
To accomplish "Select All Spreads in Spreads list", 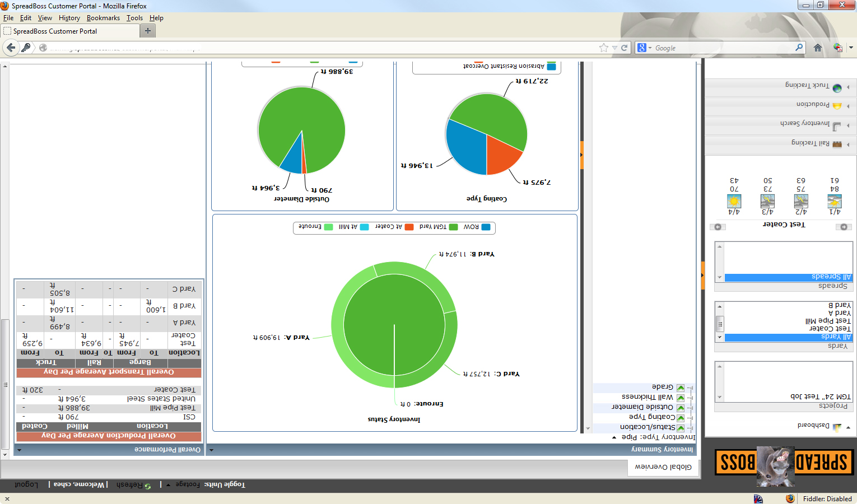I will pyautogui.click(x=789, y=277).
